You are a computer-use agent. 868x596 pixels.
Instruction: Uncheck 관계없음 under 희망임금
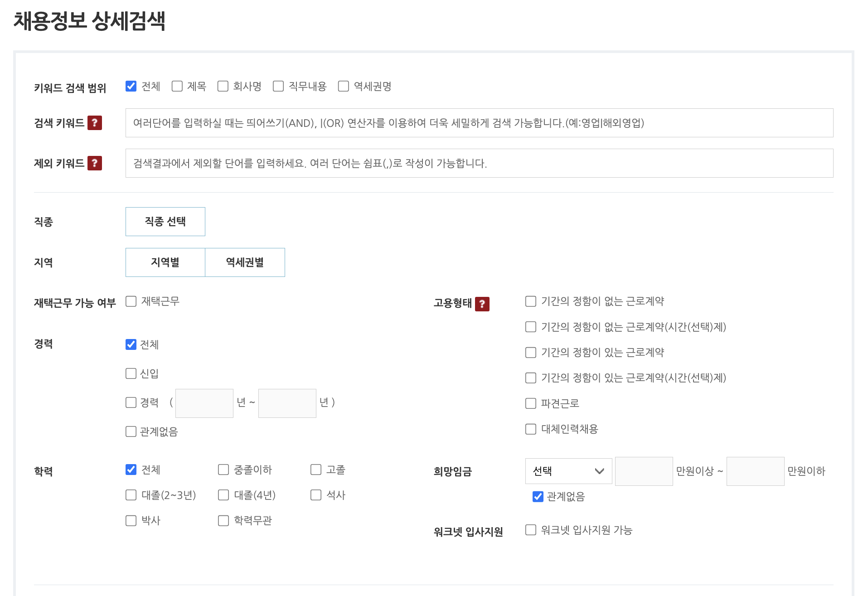pos(537,497)
